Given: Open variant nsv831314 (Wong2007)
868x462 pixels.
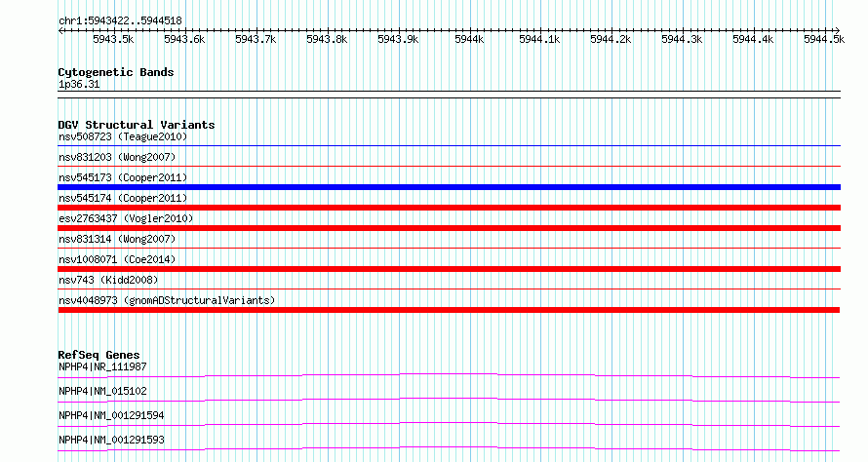Looking at the screenshot, I should pyautogui.click(x=117, y=239).
